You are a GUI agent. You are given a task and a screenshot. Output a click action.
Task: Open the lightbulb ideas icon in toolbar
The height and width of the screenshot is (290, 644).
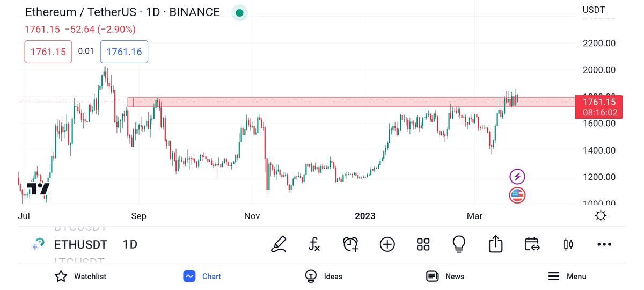click(x=459, y=244)
